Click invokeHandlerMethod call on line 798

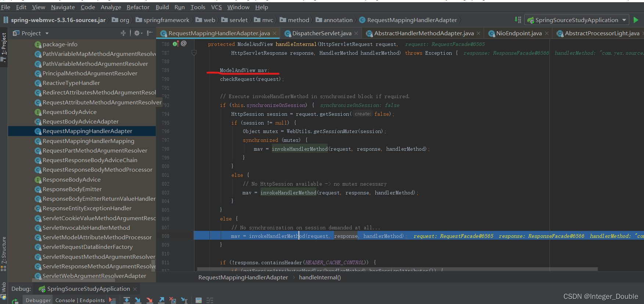(x=299, y=149)
